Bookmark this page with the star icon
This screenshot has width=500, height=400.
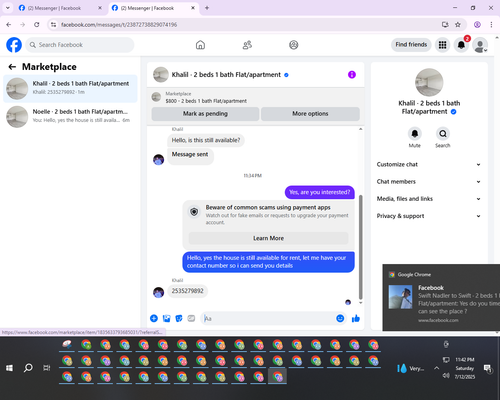[458, 25]
